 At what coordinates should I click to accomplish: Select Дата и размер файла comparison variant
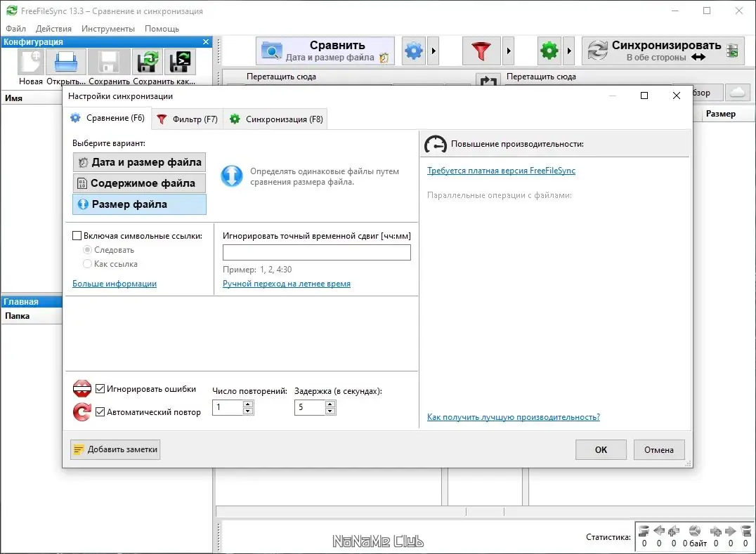pos(139,162)
